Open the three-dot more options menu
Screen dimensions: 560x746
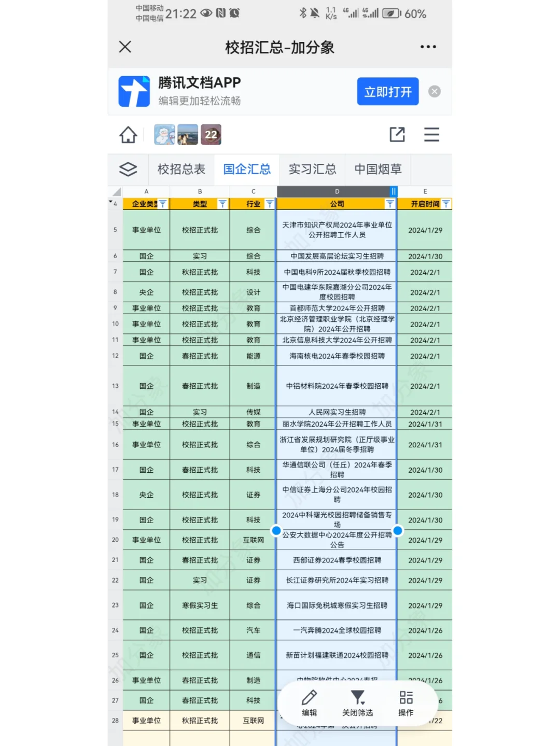coord(428,47)
